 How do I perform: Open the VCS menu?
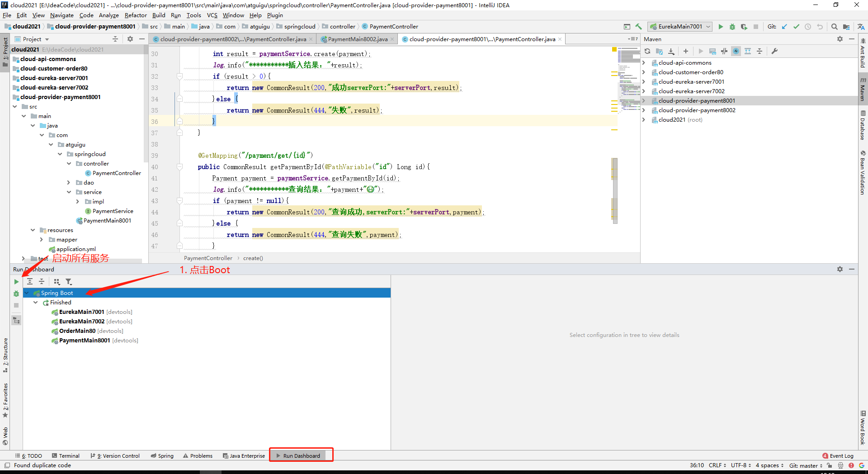click(212, 15)
